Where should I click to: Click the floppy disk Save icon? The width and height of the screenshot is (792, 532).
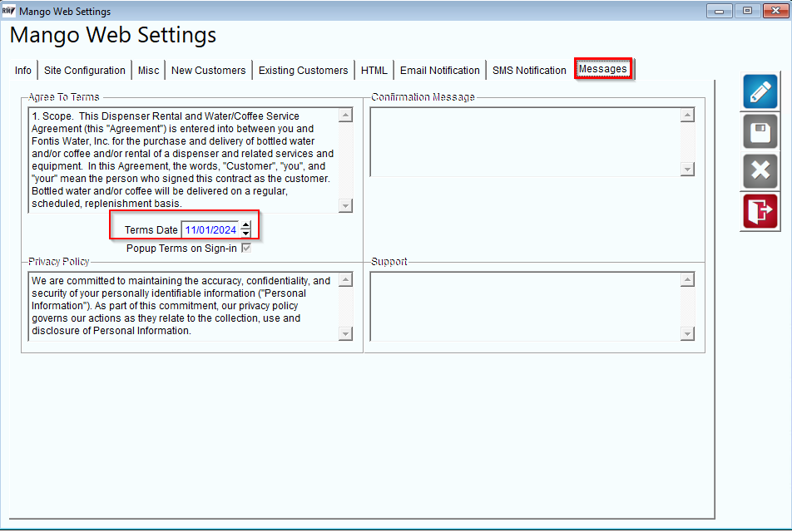pos(760,131)
